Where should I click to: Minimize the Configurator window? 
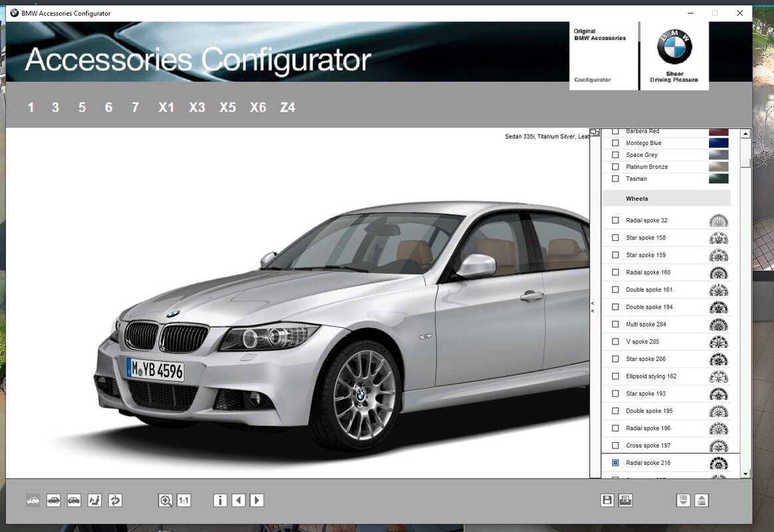click(691, 13)
